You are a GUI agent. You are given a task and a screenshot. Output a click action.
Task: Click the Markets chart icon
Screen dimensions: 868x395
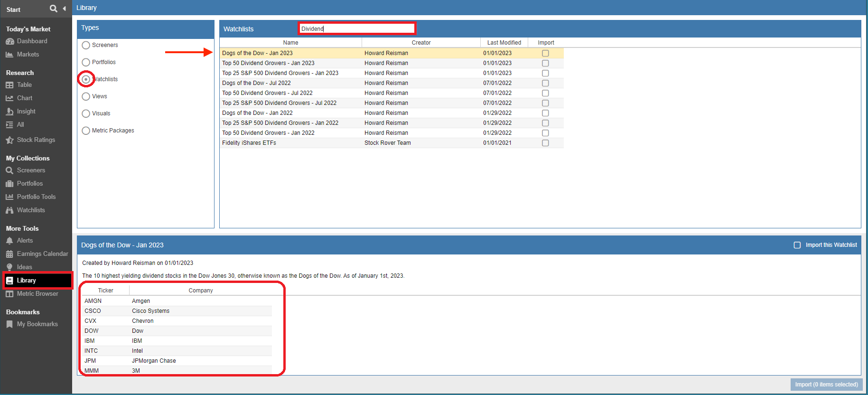[x=9, y=55]
